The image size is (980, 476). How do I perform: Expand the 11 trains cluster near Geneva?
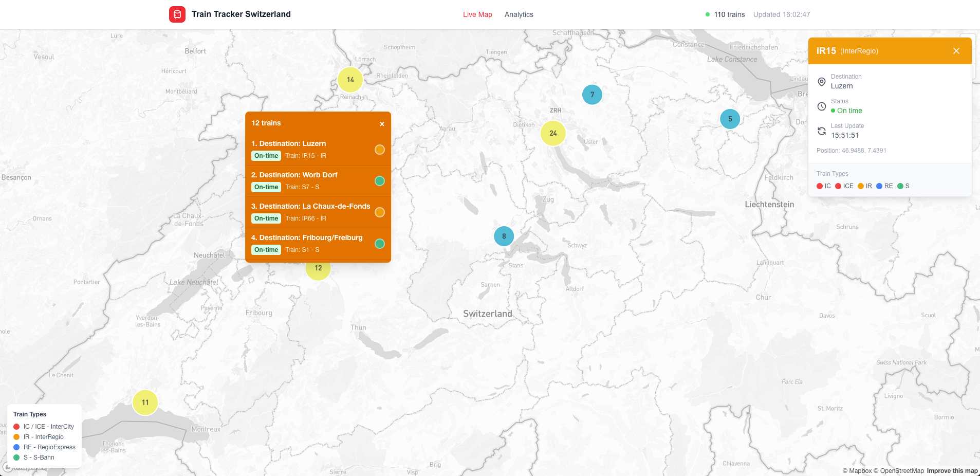pos(145,402)
